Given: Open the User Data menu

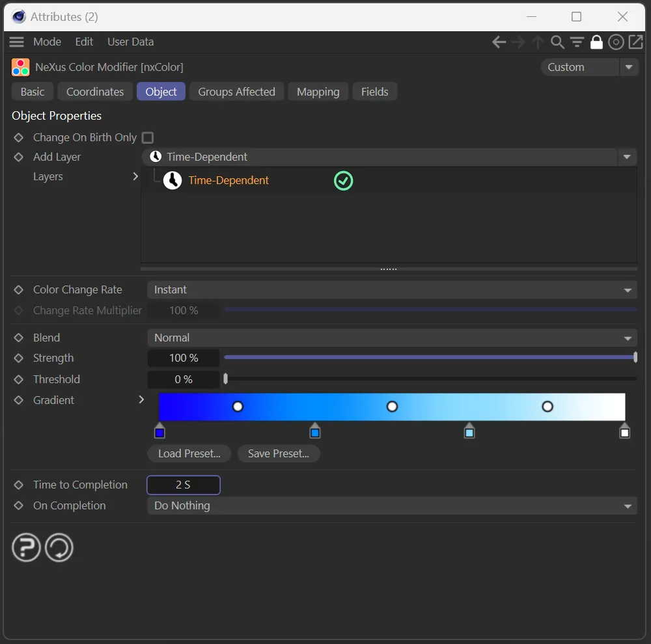Looking at the screenshot, I should (130, 42).
